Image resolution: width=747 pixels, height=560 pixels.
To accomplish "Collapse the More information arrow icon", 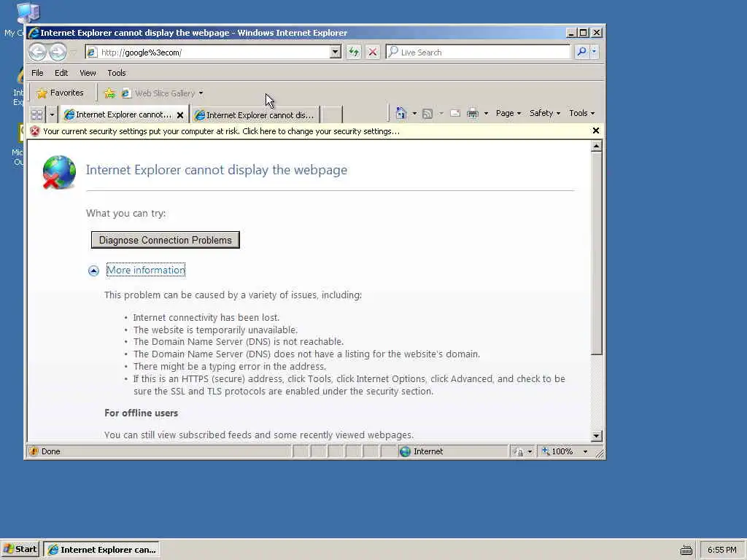I will [x=93, y=271].
